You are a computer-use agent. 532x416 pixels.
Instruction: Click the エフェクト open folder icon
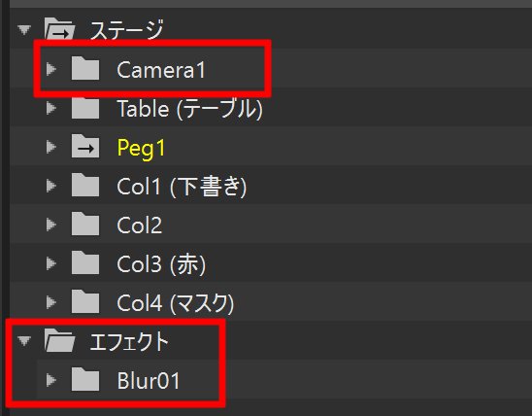point(60,340)
